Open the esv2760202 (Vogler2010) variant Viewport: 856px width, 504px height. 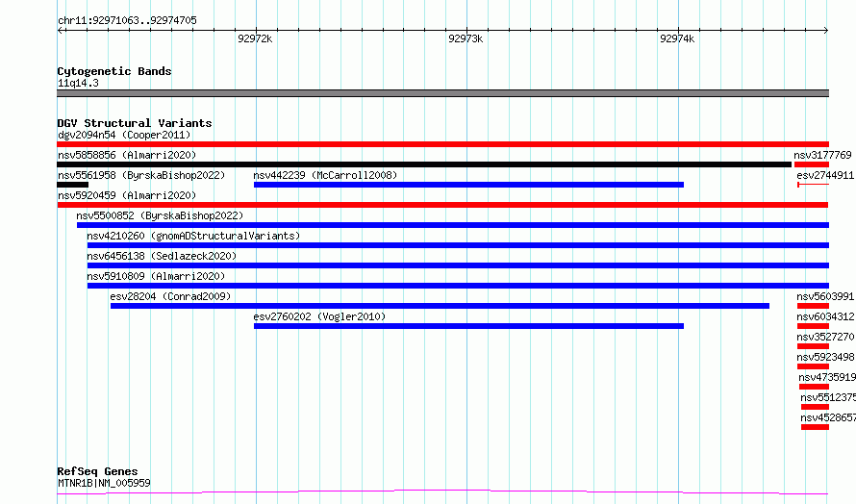point(319,316)
